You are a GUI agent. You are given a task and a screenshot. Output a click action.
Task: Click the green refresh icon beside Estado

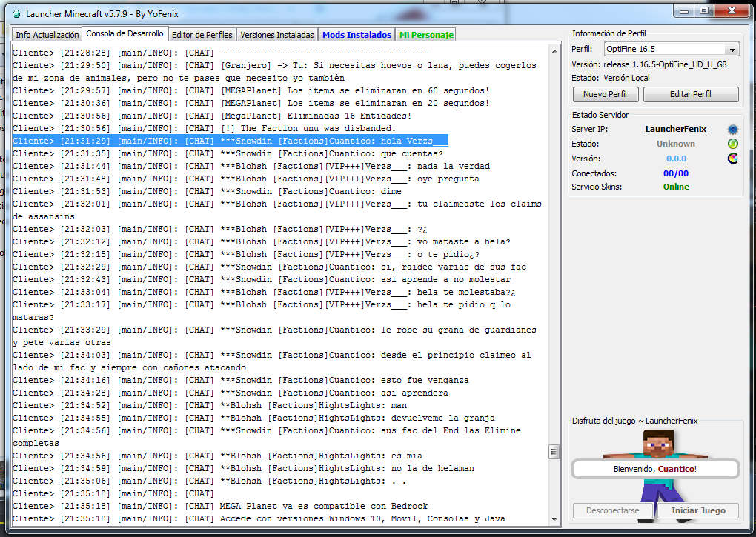pos(733,144)
